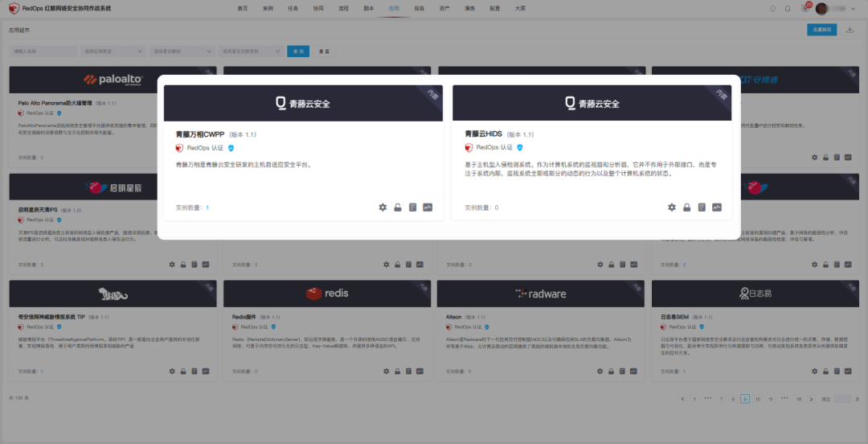Click instance count 1 on 日志易SIEM card
This screenshot has height=444, width=868.
(684, 371)
